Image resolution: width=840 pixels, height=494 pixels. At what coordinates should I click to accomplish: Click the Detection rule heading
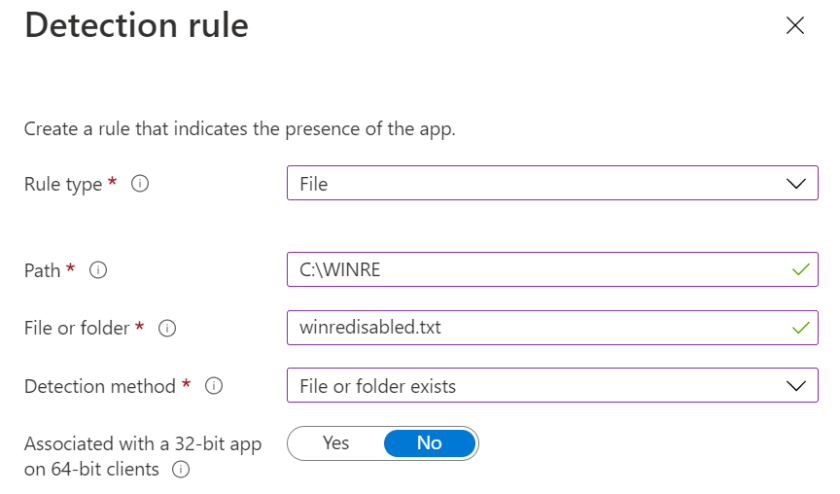[137, 25]
